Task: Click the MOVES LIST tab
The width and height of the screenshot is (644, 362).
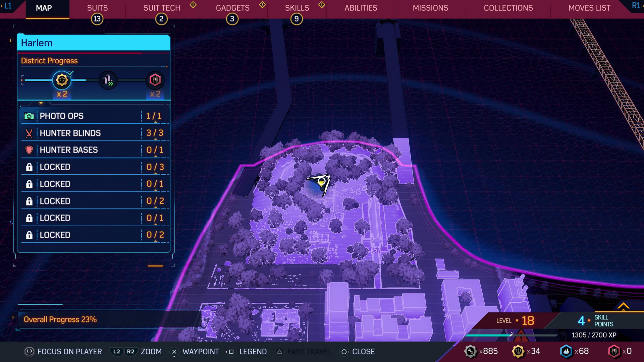Action: (588, 8)
